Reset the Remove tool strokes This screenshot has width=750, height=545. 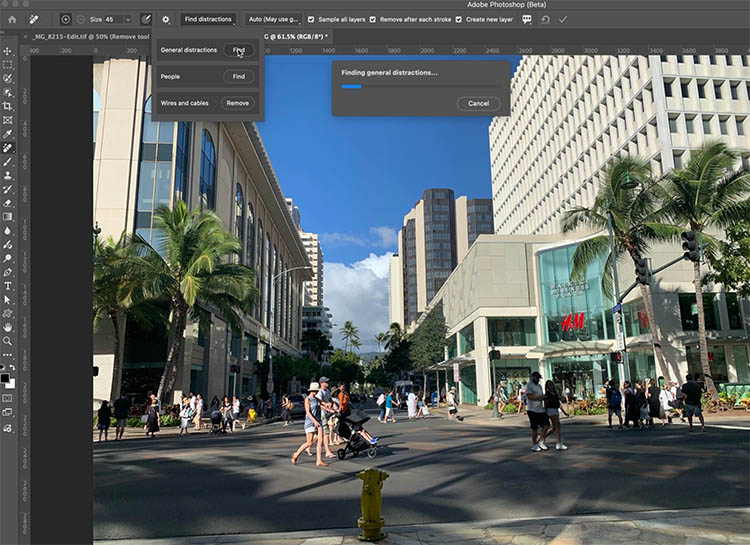545,20
